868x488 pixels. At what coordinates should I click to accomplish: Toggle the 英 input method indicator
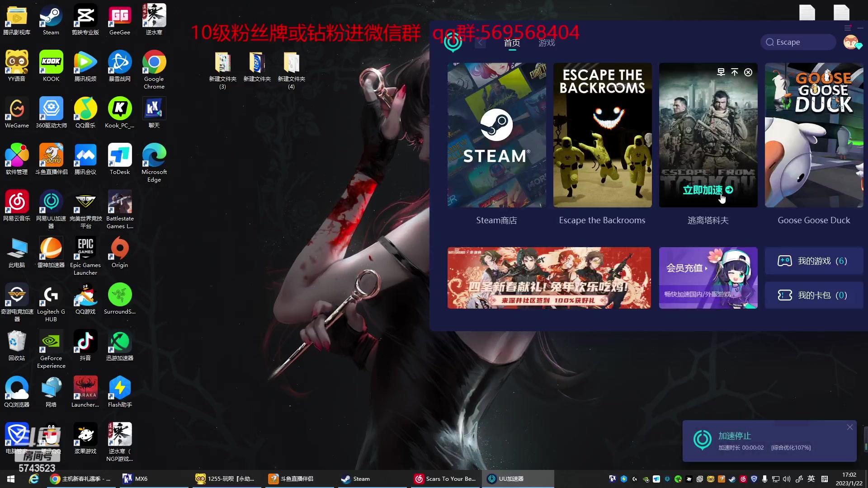pyautogui.click(x=811, y=479)
